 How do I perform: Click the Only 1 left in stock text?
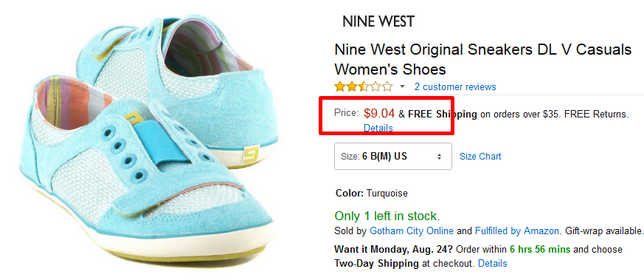[x=387, y=216]
